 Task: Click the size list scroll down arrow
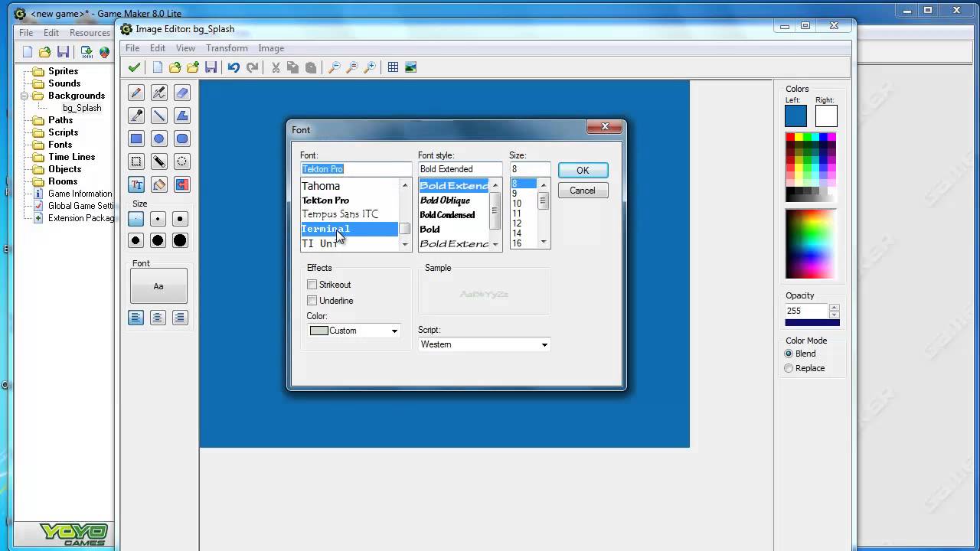(544, 243)
